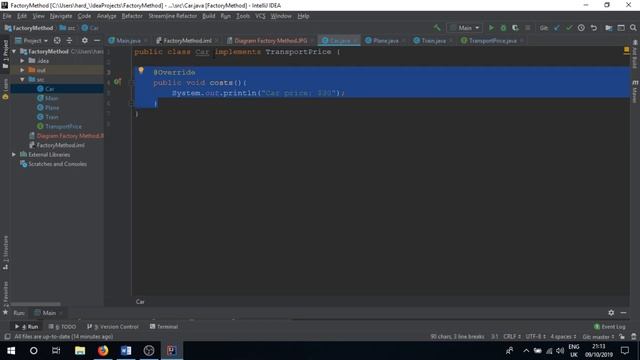Click the implements gutter marker beside costs()
640x360 pixels.
tap(118, 82)
